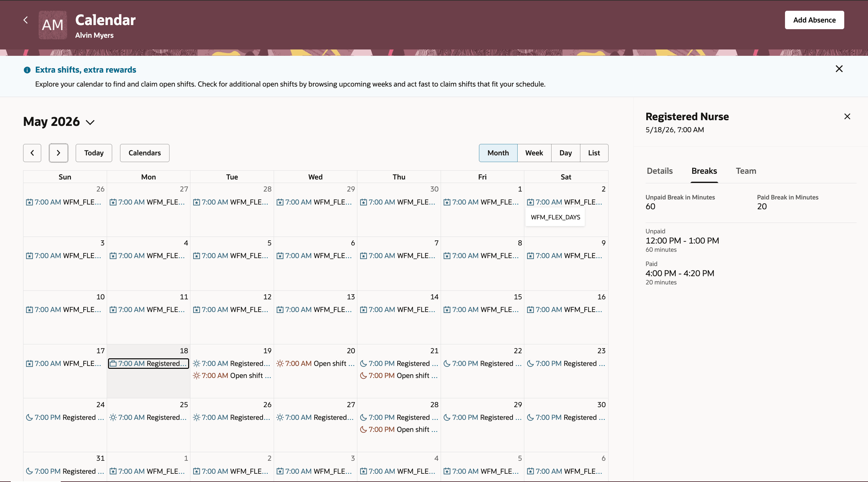
Task: Click Add Absence
Action: click(x=814, y=20)
